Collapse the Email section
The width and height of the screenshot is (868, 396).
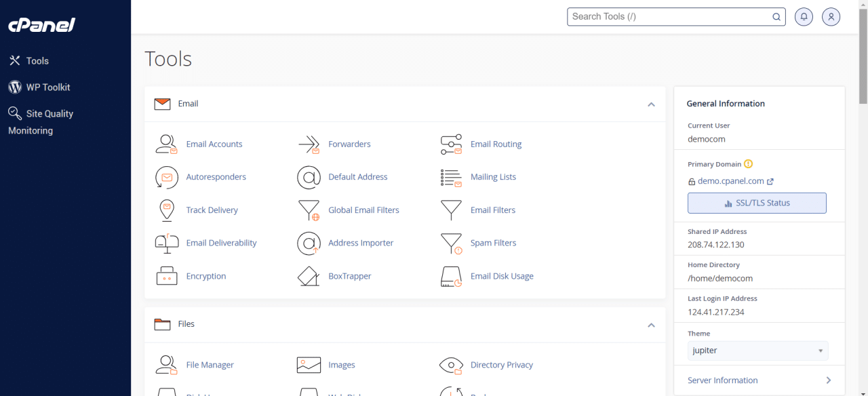click(x=651, y=104)
